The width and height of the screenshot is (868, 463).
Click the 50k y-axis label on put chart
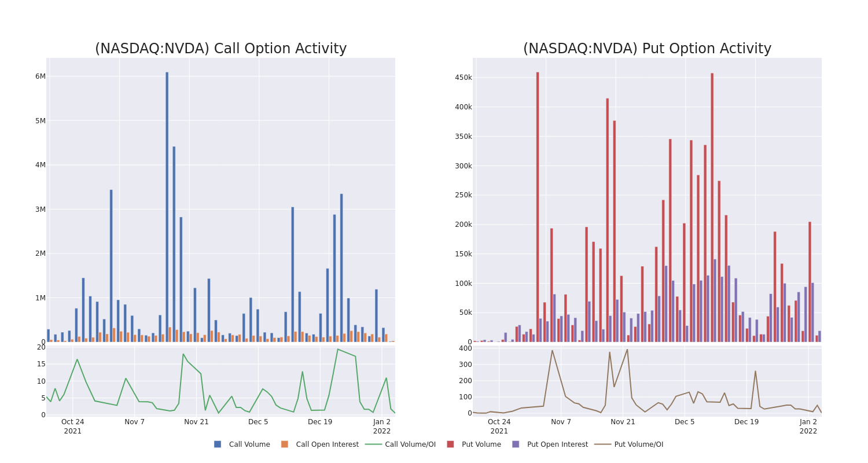466,313
